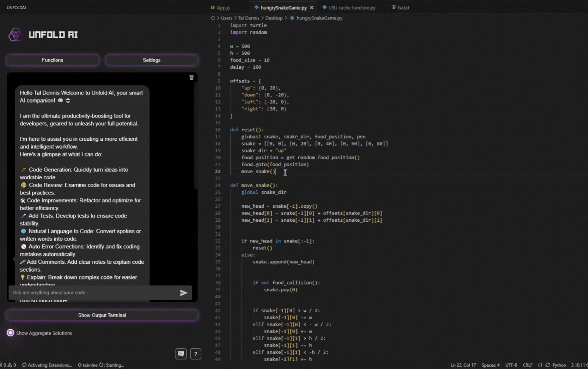Click the curly braces language status icon

point(540,365)
